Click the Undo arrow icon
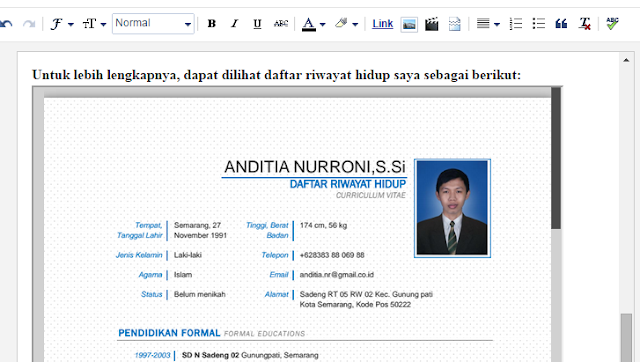The image size is (640, 362). 6,24
